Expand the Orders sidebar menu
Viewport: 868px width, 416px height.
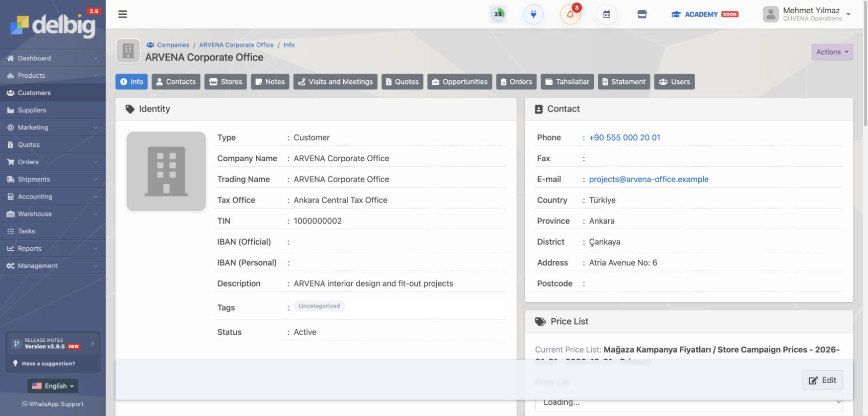coord(53,162)
